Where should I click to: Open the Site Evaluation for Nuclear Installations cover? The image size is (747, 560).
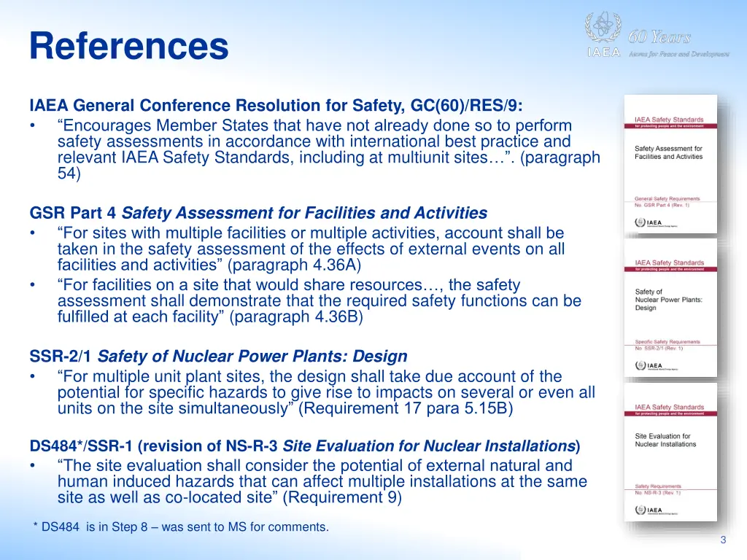[x=671, y=452]
